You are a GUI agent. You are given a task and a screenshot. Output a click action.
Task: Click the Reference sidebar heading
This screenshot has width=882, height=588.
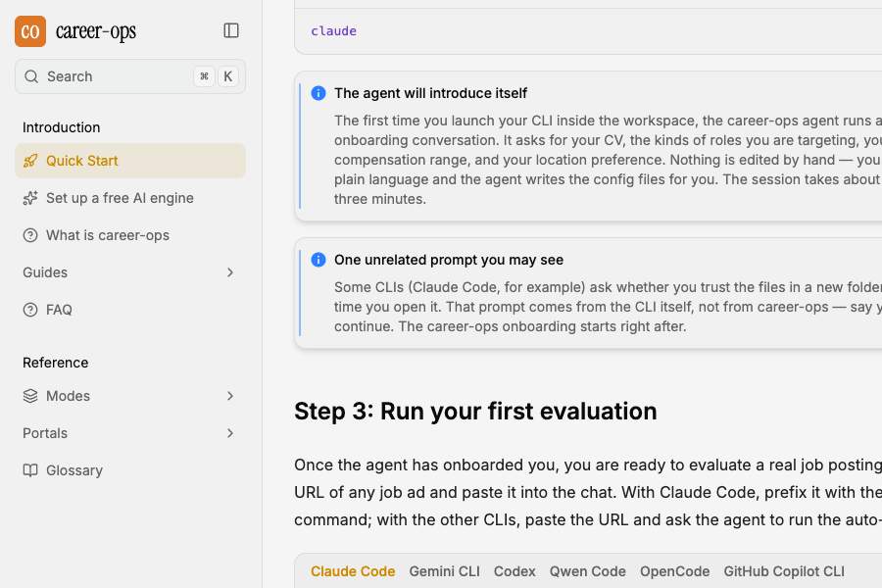(55, 363)
